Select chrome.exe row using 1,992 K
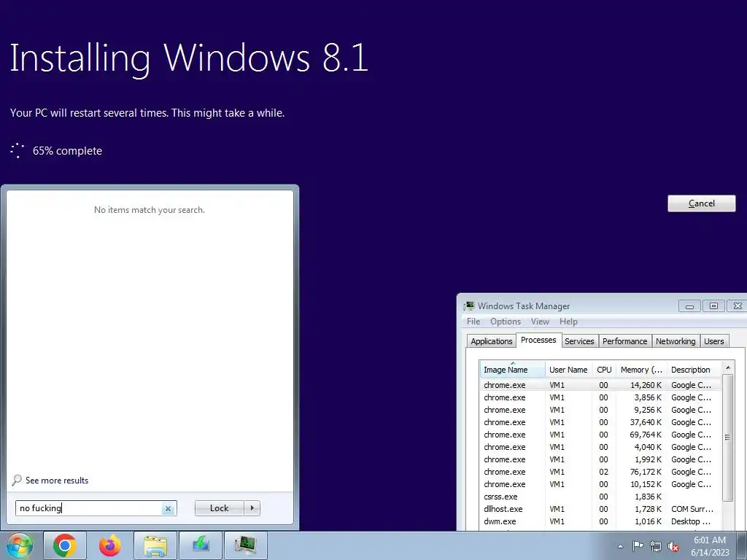The height and width of the screenshot is (560, 747). click(600, 459)
